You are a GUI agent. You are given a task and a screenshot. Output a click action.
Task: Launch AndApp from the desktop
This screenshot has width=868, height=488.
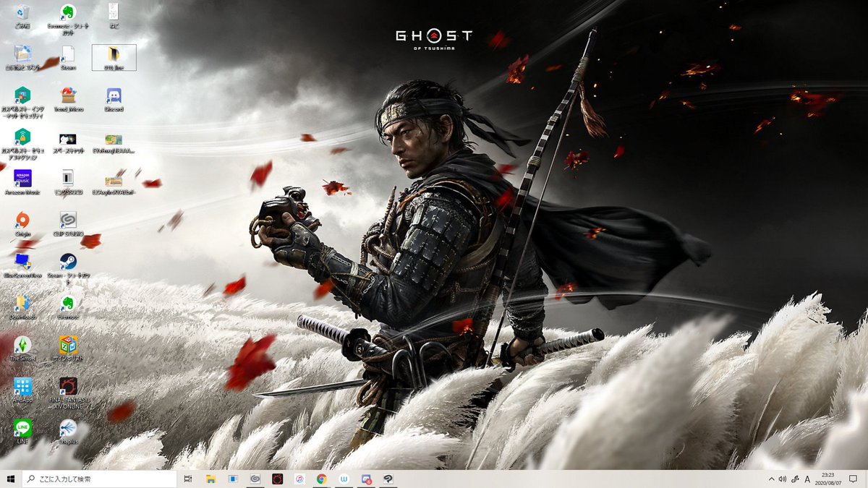[22, 390]
